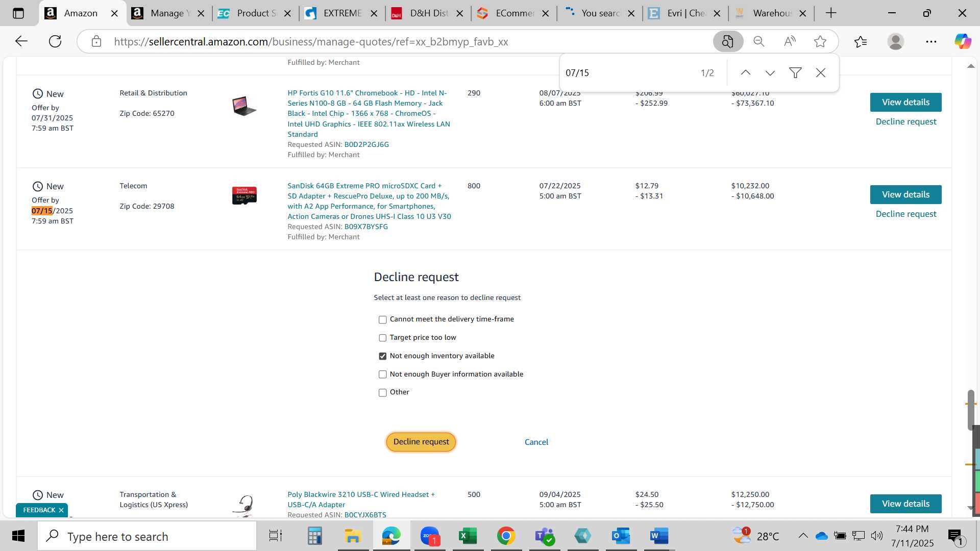Open Copilot sidebar

point(963,41)
